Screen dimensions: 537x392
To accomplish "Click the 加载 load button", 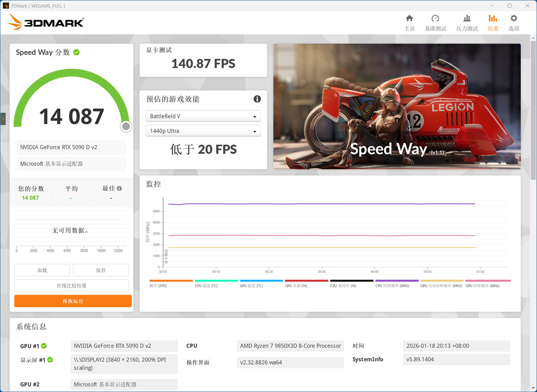I will (x=42, y=270).
